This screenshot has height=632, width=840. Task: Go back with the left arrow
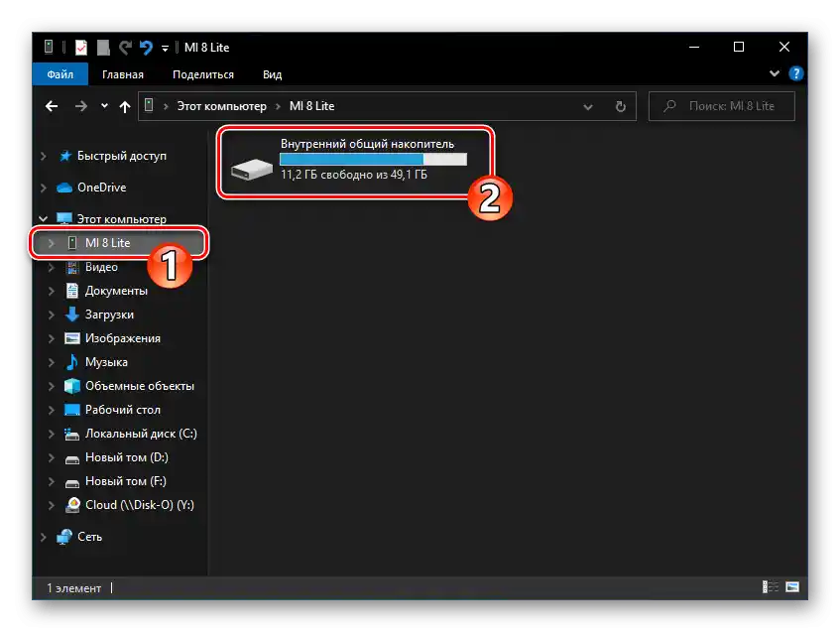(52, 106)
